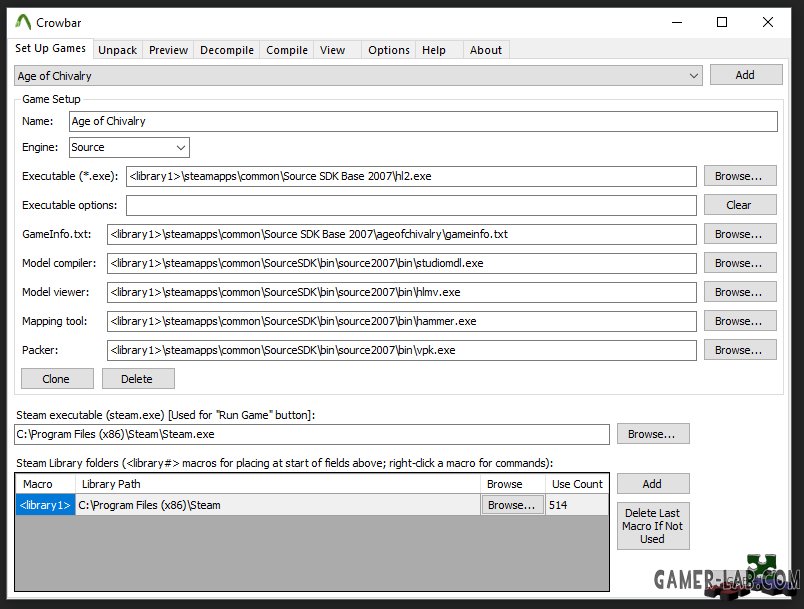Screen dimensions: 804x609
Task: Maximize the Crowbar window
Action: (x=722, y=22)
